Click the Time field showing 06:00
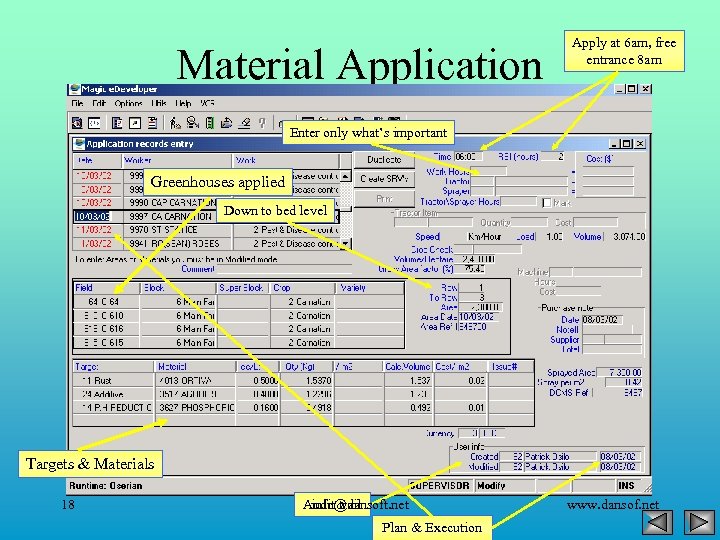 coord(468,157)
